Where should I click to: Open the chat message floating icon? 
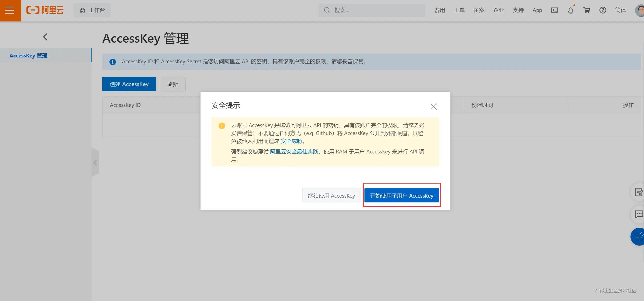(x=639, y=214)
